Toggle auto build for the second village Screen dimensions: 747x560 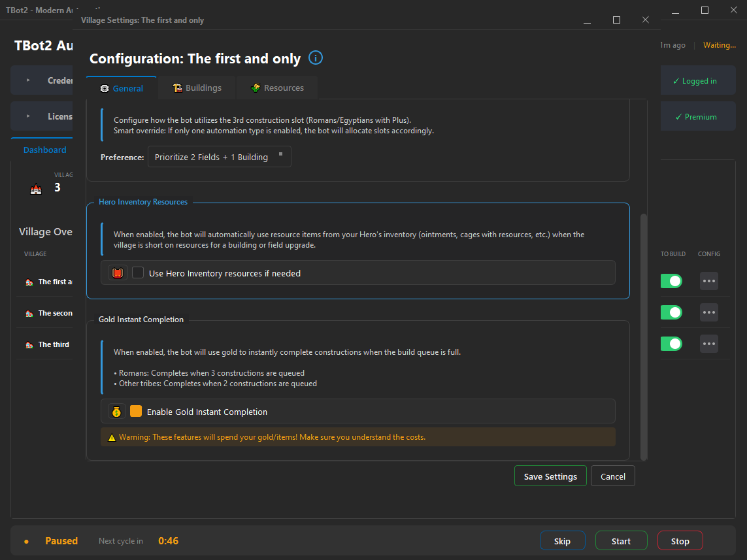pyautogui.click(x=671, y=312)
